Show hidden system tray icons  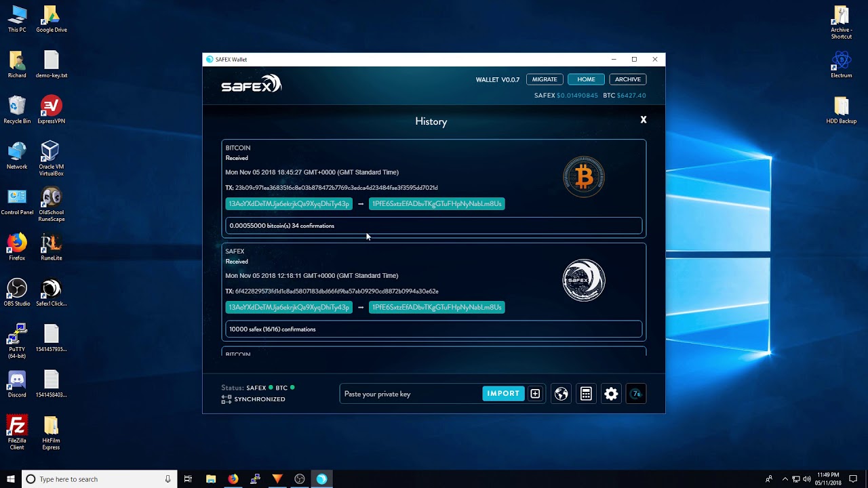coord(785,479)
